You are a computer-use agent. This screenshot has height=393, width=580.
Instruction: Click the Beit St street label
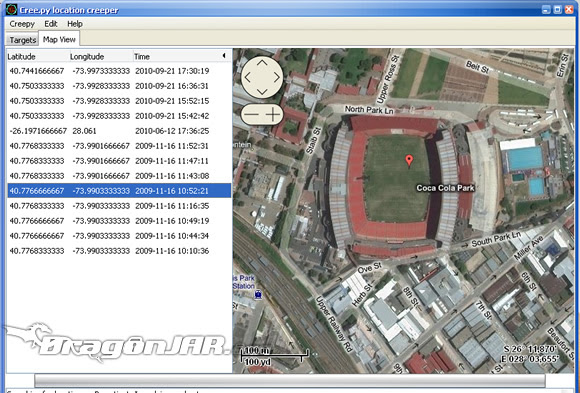coord(477,67)
